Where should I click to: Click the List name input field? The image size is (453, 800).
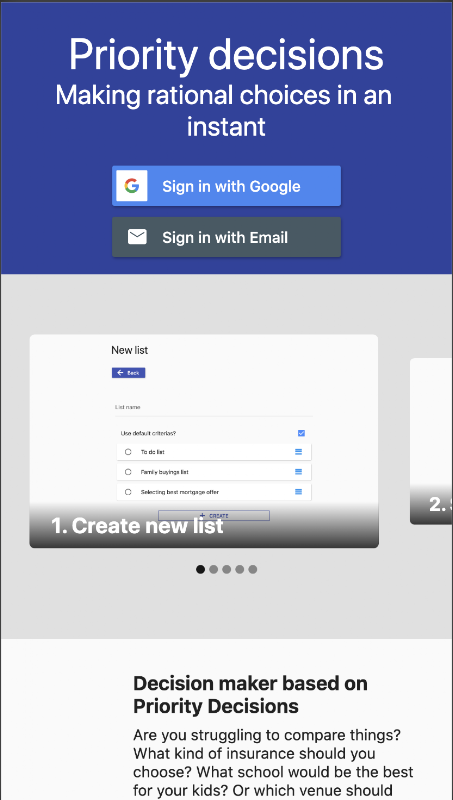(x=214, y=408)
